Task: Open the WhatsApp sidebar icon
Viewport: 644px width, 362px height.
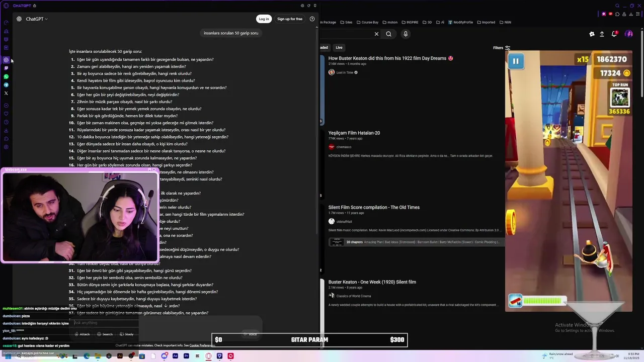Action: point(6,76)
